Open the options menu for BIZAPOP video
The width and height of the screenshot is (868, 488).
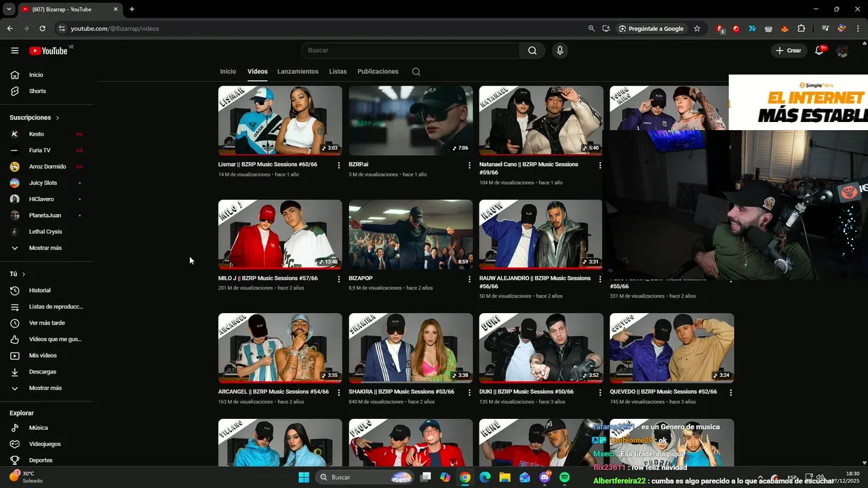[x=469, y=279]
